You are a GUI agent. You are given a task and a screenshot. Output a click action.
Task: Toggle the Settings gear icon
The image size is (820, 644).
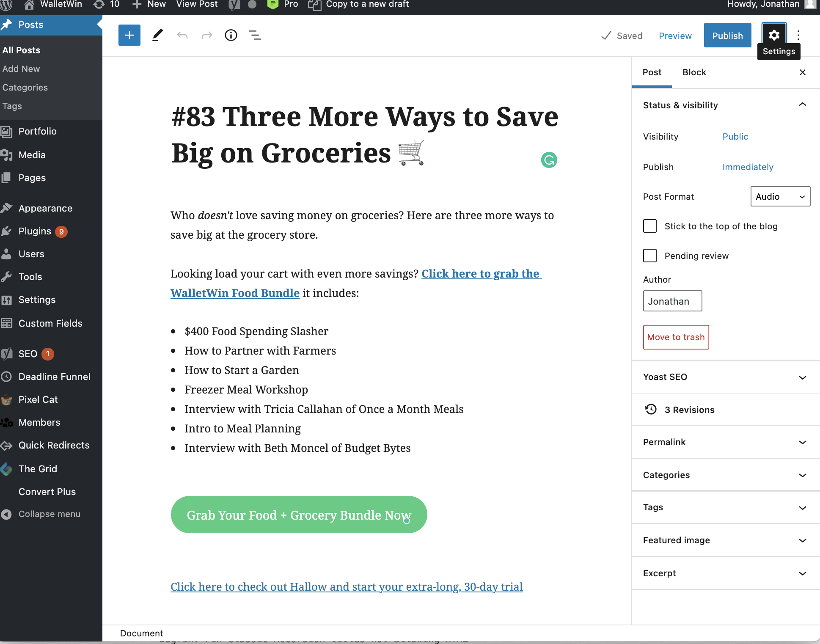(x=774, y=35)
